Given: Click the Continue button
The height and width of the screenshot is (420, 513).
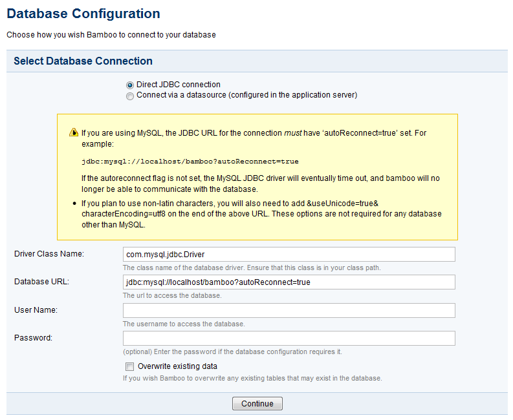Looking at the screenshot, I should (257, 404).
